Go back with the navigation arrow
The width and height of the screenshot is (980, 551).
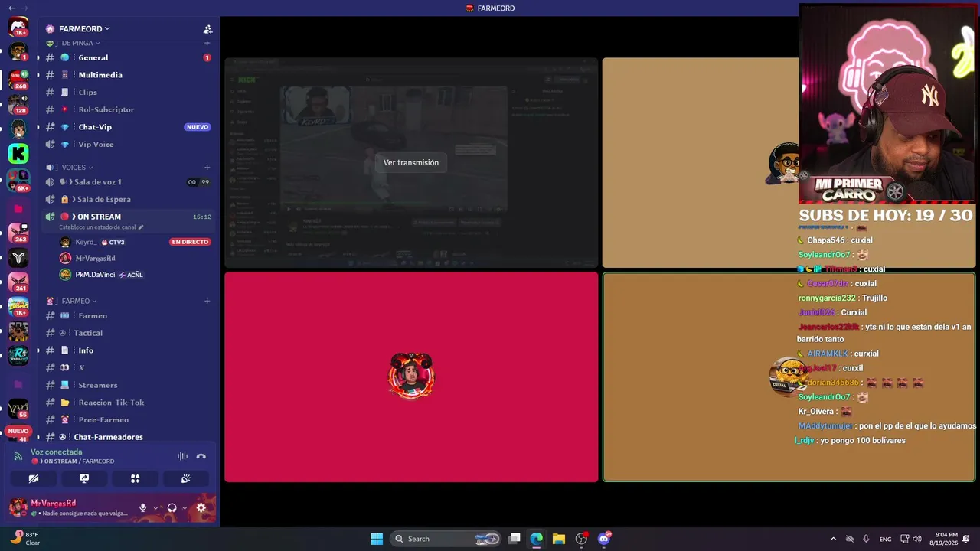pyautogui.click(x=11, y=8)
